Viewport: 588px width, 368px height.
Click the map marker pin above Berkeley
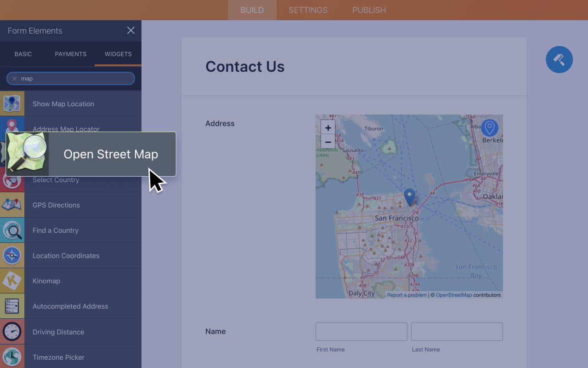(x=490, y=128)
